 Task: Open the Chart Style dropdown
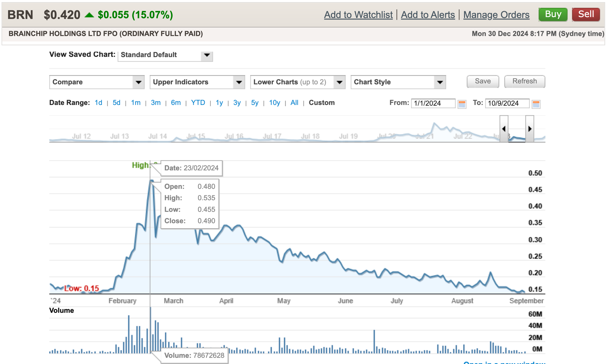[x=398, y=82]
